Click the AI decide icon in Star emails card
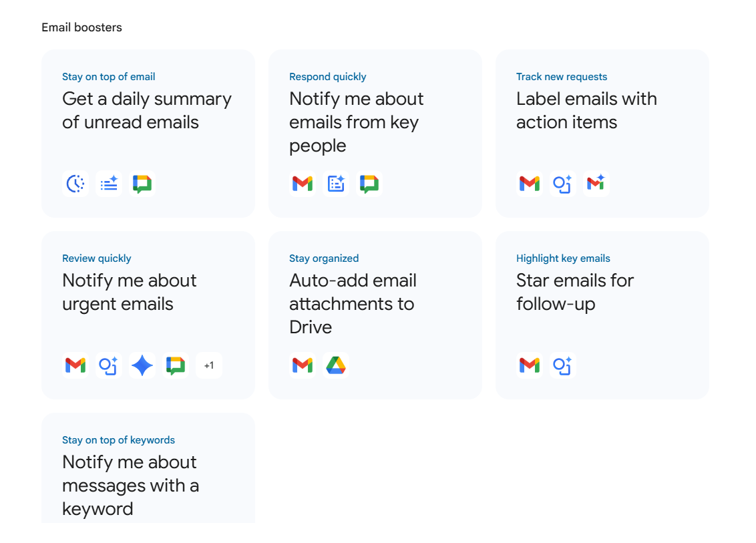The height and width of the screenshot is (543, 756). (562, 365)
